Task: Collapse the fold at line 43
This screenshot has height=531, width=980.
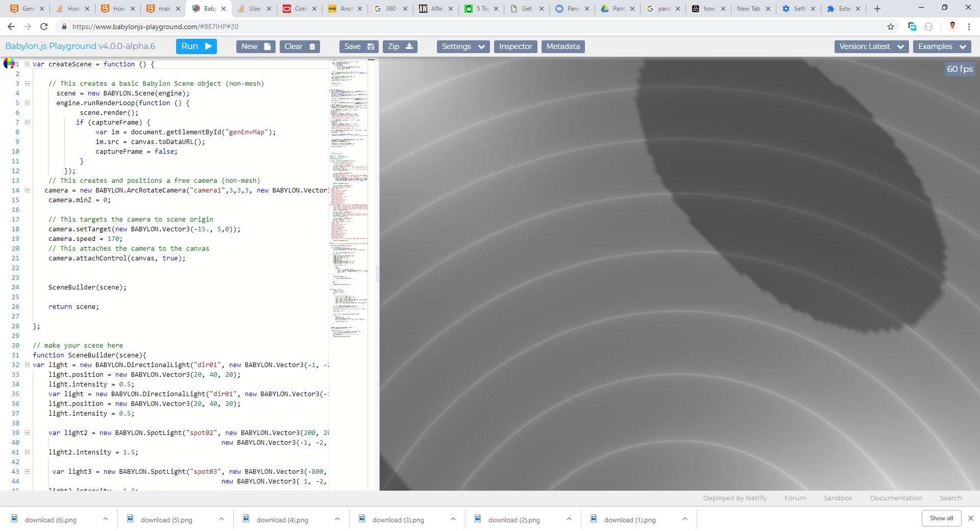Action: click(27, 472)
